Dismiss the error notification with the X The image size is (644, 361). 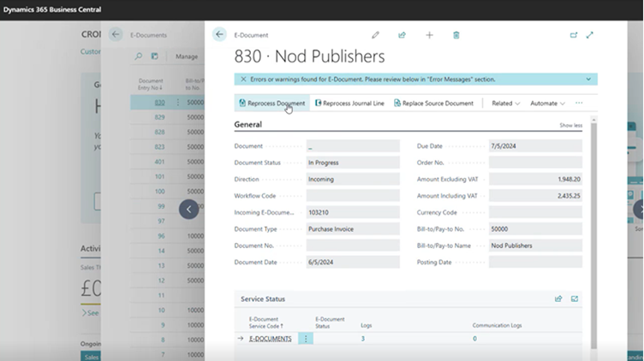243,80
